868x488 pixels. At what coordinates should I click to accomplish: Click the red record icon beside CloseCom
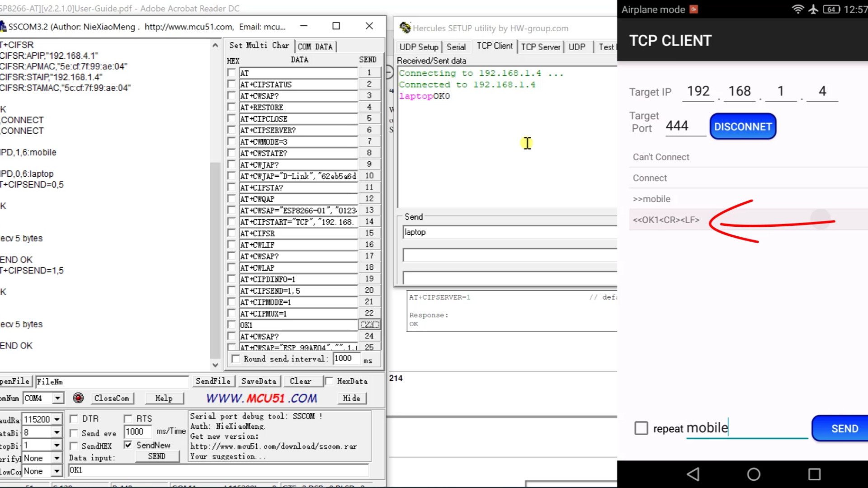click(78, 398)
